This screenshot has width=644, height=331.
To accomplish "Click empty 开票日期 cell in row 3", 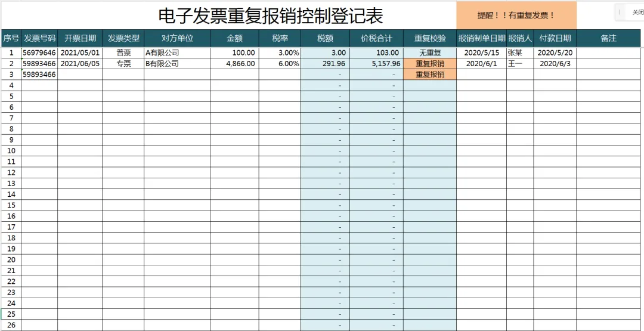I will (80, 75).
